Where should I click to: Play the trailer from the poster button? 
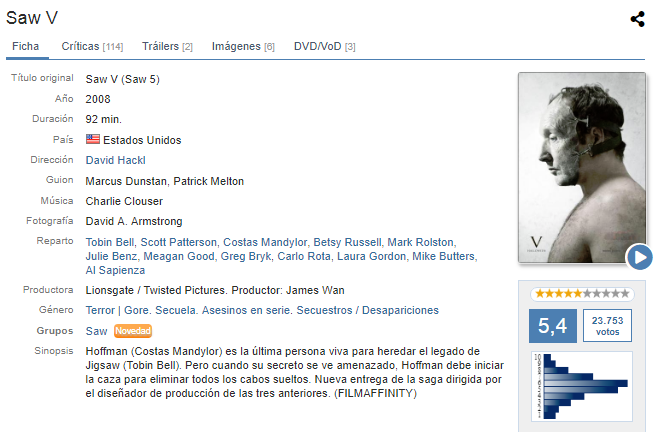coord(640,257)
